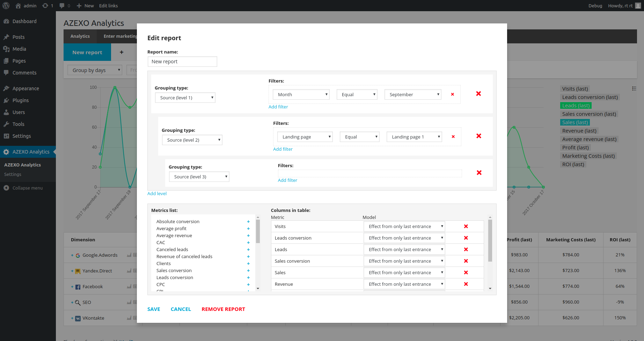Remove the Revenue column with red X
Screen dimensions: 644x341
tap(466, 284)
